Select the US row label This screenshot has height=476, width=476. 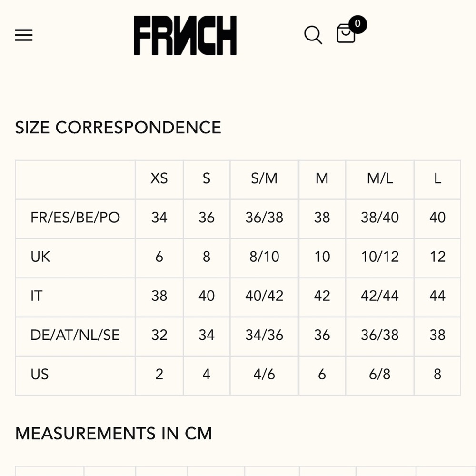(40, 374)
